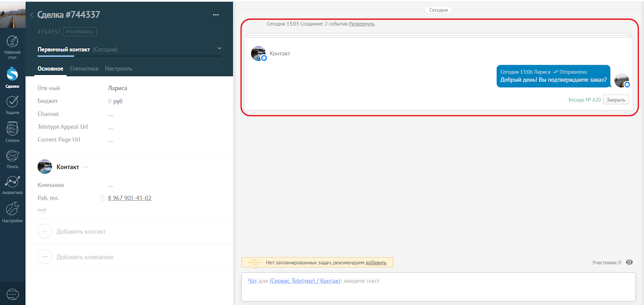Expand the Первичный контакт stage dropdown

tap(219, 48)
